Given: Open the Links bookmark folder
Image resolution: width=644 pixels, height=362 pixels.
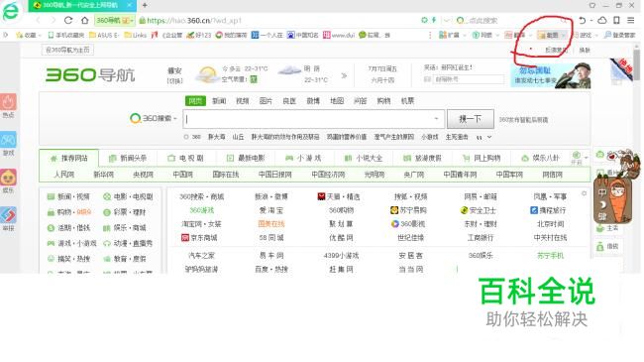Looking at the screenshot, I should (x=136, y=35).
